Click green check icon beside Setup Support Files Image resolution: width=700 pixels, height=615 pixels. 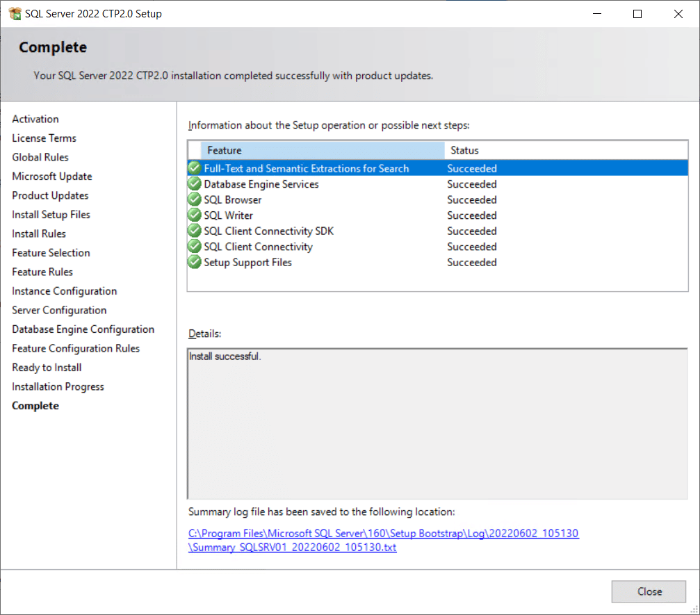click(195, 262)
